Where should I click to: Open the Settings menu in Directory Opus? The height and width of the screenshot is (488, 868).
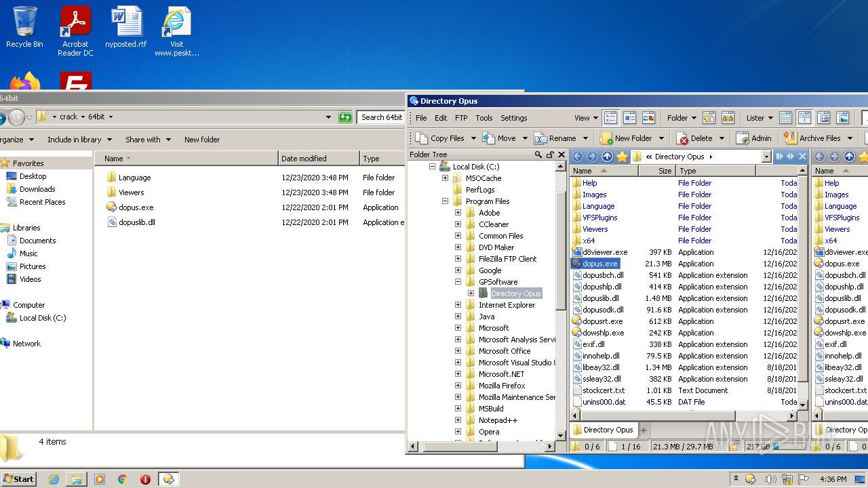click(513, 118)
